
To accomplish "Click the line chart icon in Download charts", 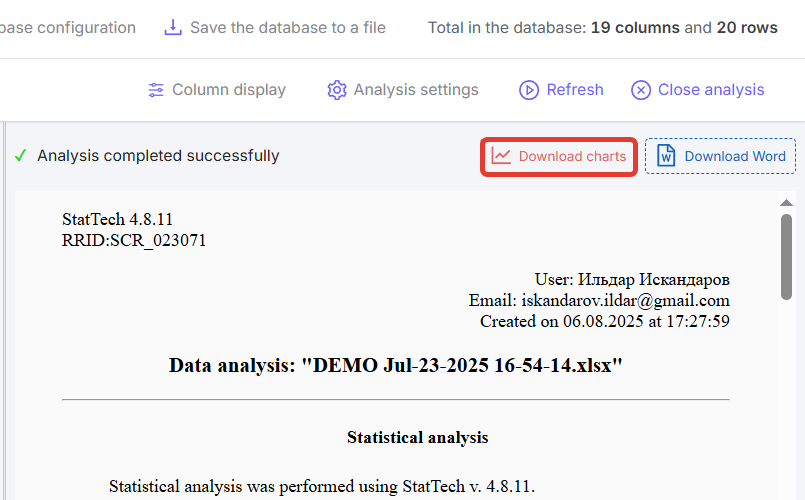I will click(501, 156).
